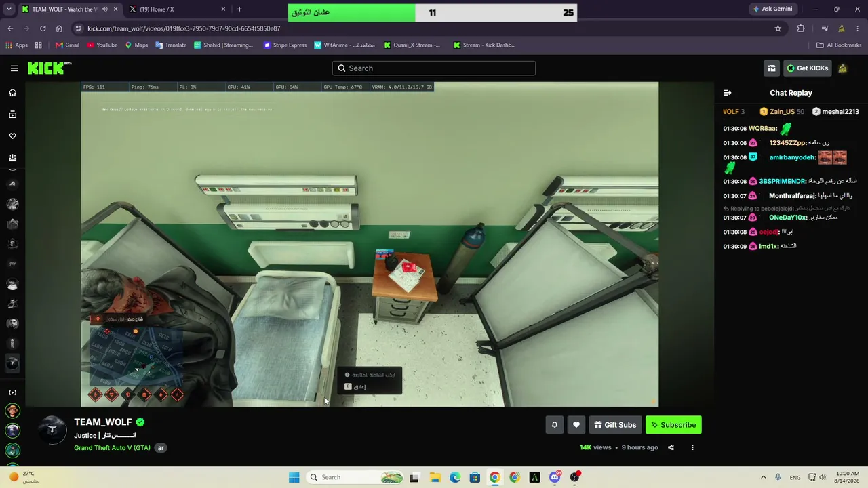
Task: Subscribe to TEAM_WOLF channel
Action: coord(673,425)
